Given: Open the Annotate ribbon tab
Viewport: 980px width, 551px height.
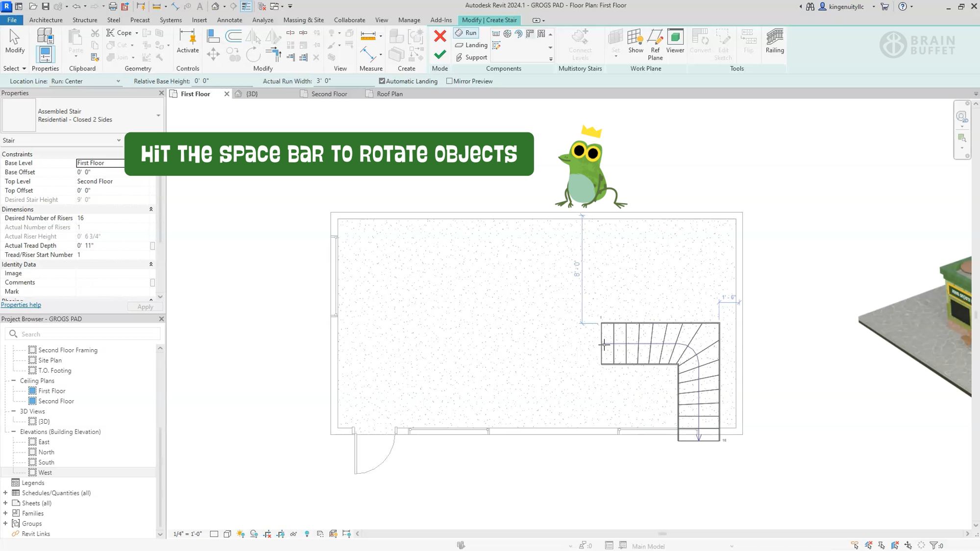Looking at the screenshot, I should (229, 20).
